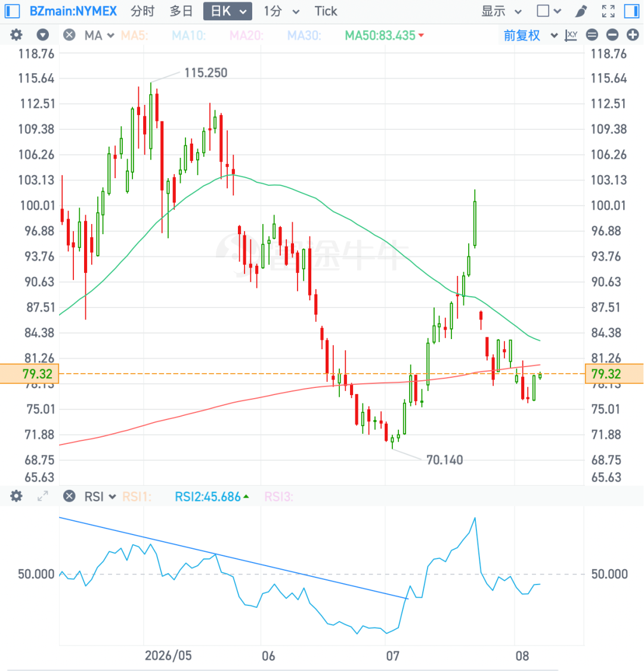
Task: Open the XY axis settings icon
Action: click(x=571, y=35)
